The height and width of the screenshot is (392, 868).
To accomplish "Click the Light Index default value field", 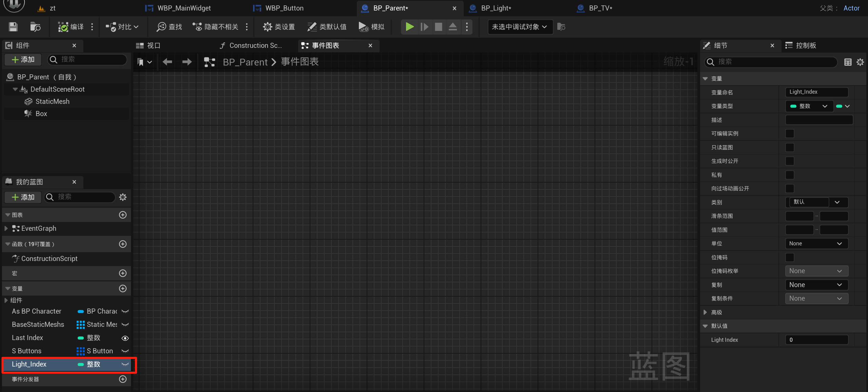I will point(816,339).
